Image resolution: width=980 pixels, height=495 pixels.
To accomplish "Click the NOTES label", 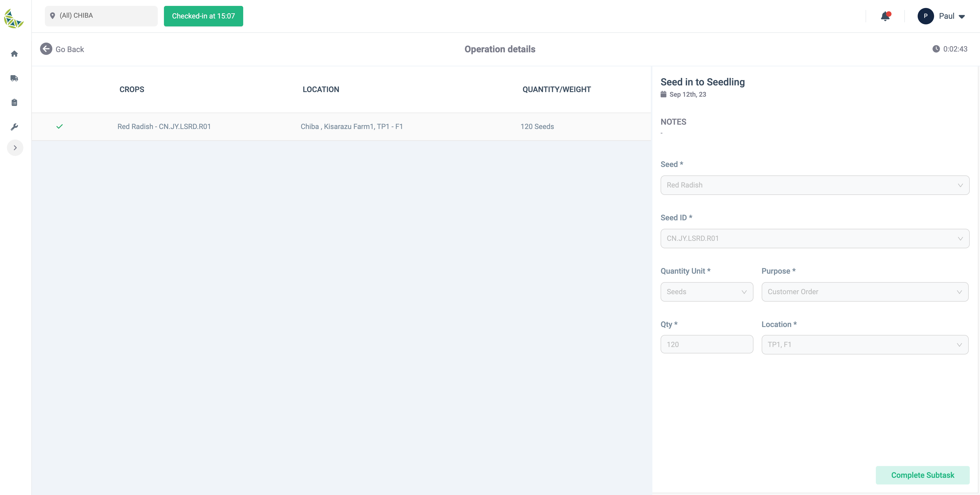I will coord(673,122).
